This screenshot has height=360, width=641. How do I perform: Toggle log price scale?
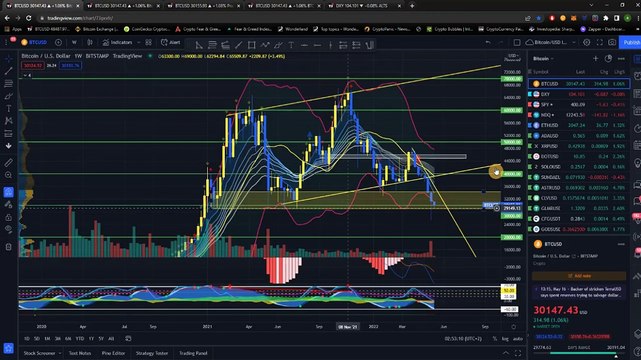505,339
